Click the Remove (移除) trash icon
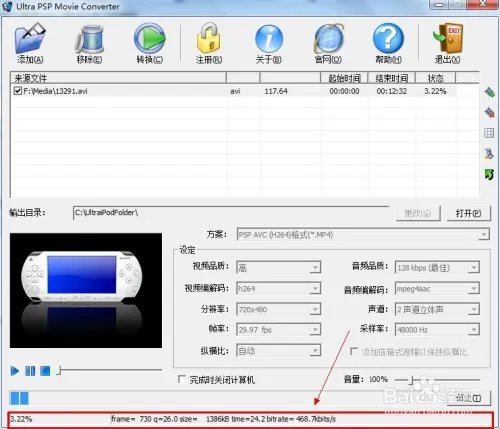 tap(89, 39)
